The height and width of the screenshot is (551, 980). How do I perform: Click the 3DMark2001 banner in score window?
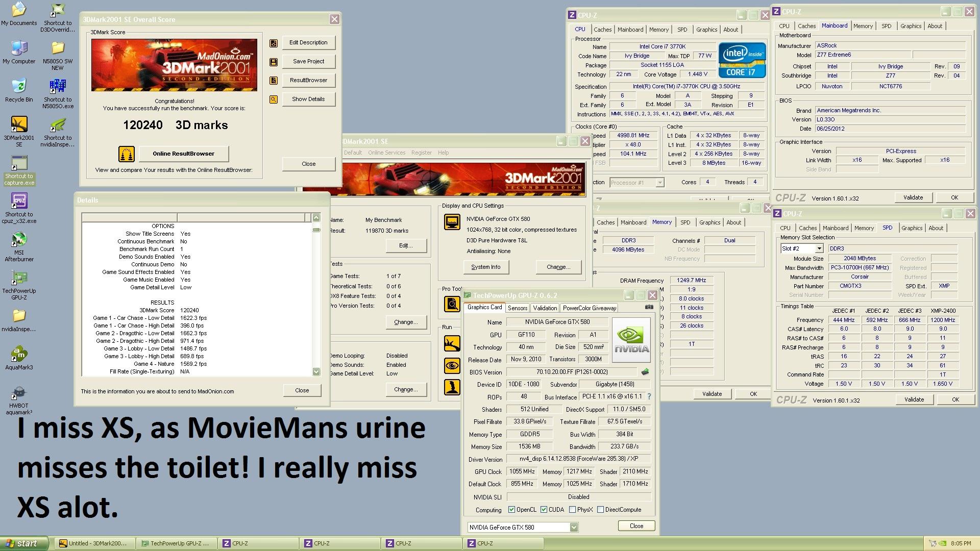(x=174, y=65)
